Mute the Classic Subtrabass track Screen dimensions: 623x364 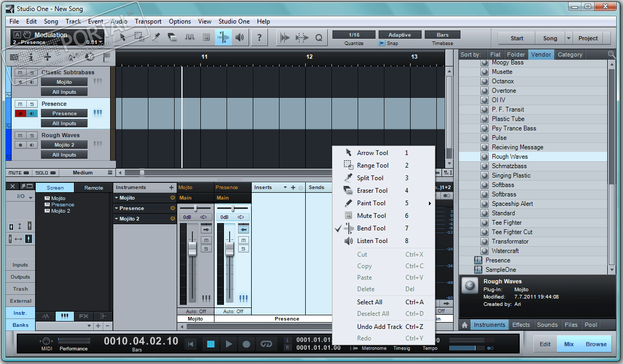[20, 72]
